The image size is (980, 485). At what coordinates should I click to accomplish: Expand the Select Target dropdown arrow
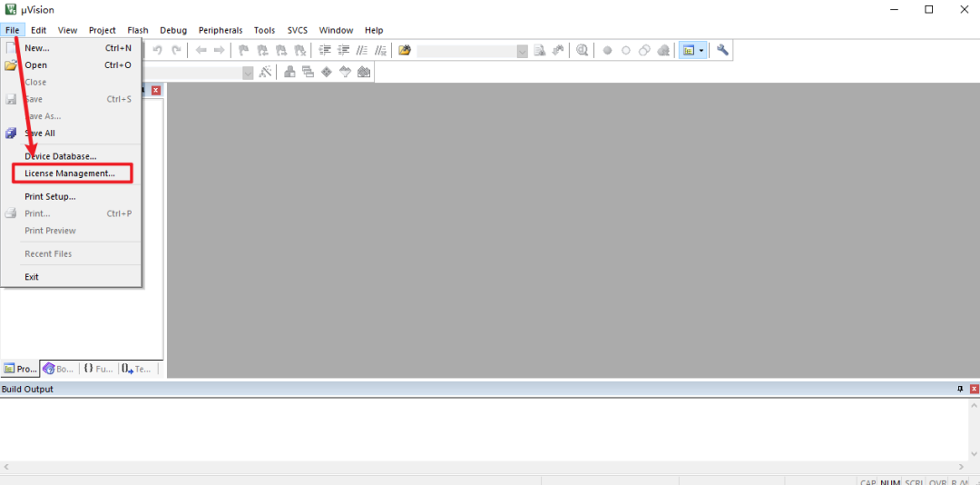tap(248, 73)
